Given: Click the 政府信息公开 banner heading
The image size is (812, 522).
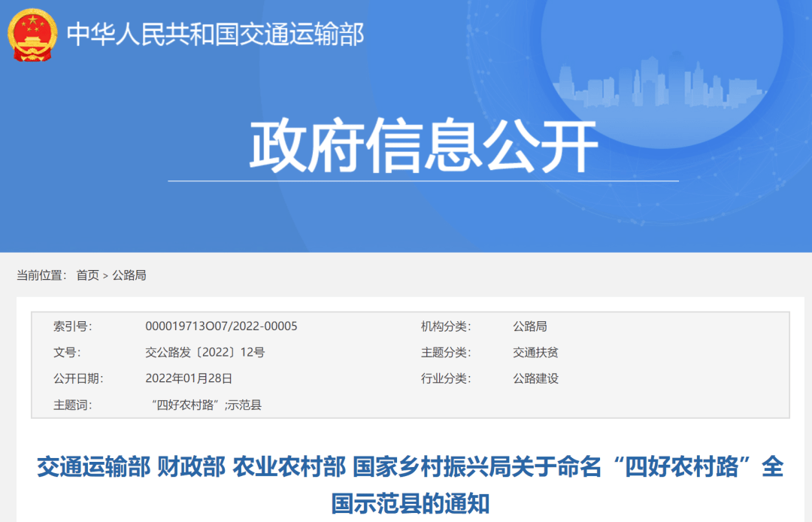Looking at the screenshot, I should coord(423,145).
